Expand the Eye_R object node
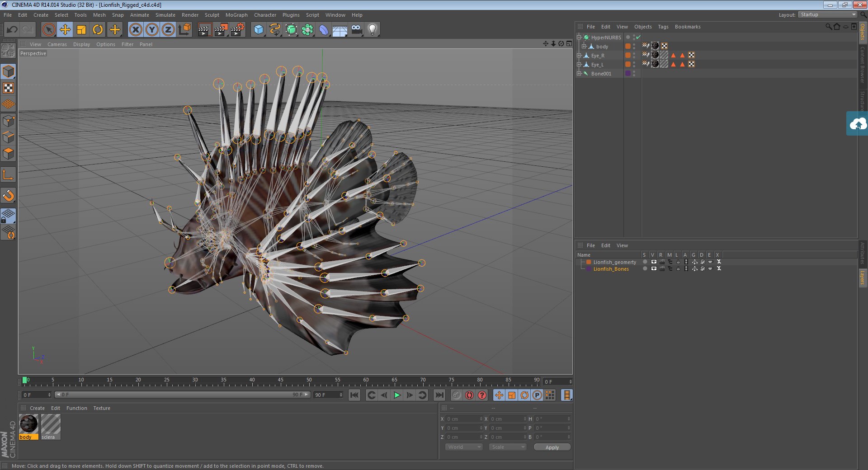Image resolution: width=868 pixels, height=470 pixels. point(579,56)
